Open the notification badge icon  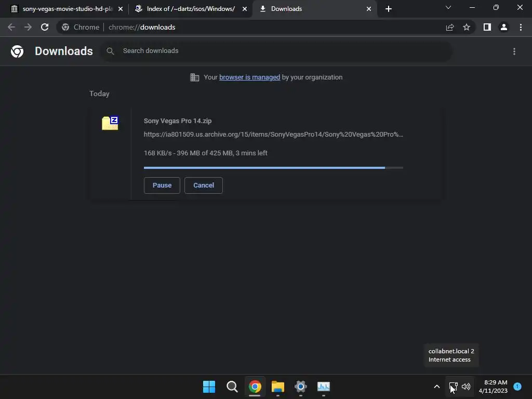(517, 387)
